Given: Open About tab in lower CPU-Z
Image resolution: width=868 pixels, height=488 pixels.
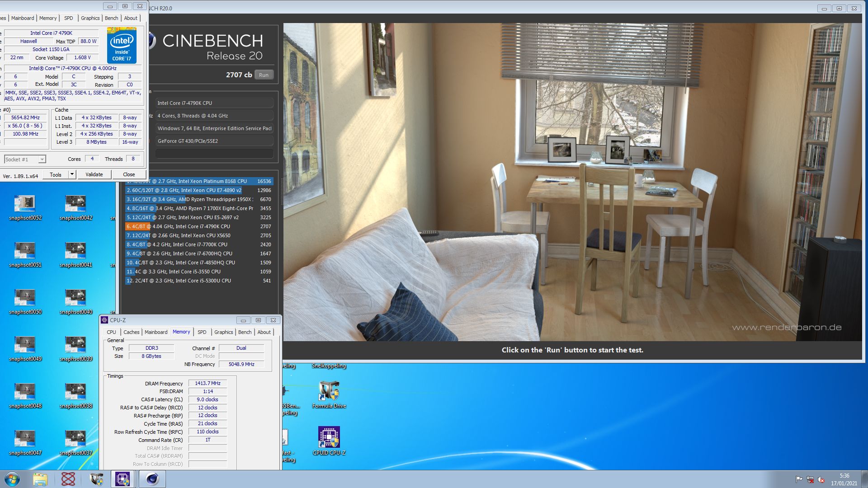Looking at the screenshot, I should coord(264,332).
